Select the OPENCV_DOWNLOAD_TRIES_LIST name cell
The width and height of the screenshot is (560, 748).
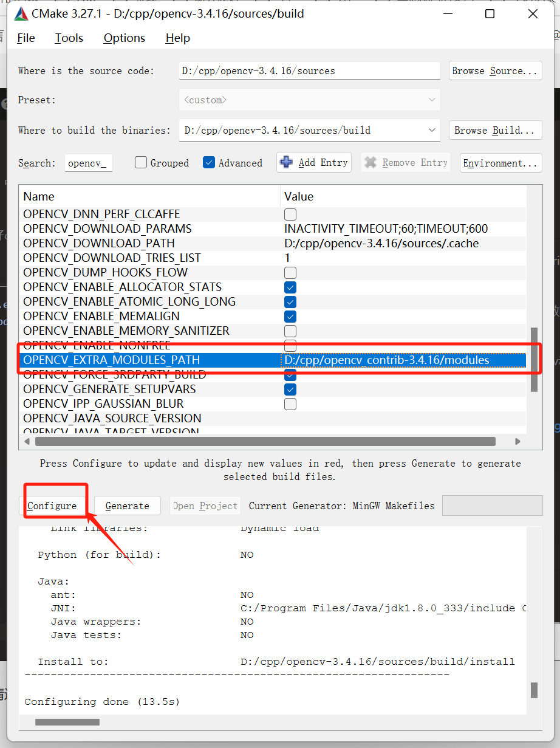(x=112, y=258)
